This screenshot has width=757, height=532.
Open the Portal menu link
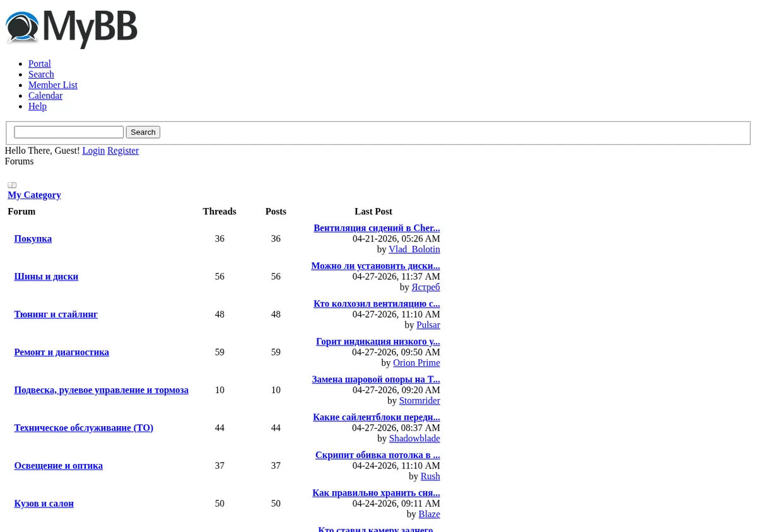[40, 64]
